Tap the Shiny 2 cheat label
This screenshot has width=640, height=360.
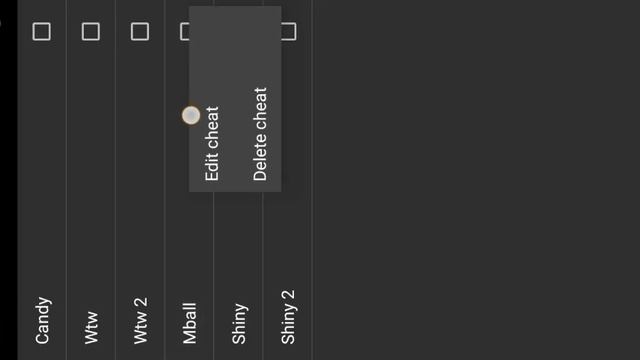pos(288,317)
